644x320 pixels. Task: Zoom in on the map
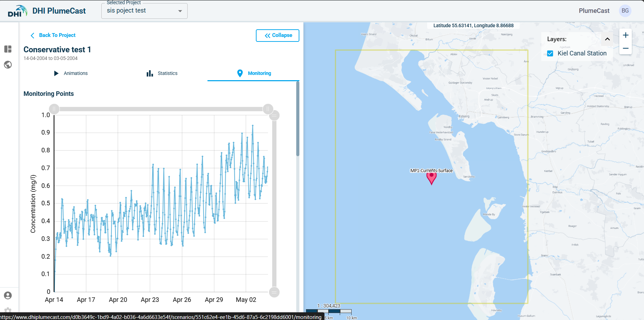pos(625,35)
